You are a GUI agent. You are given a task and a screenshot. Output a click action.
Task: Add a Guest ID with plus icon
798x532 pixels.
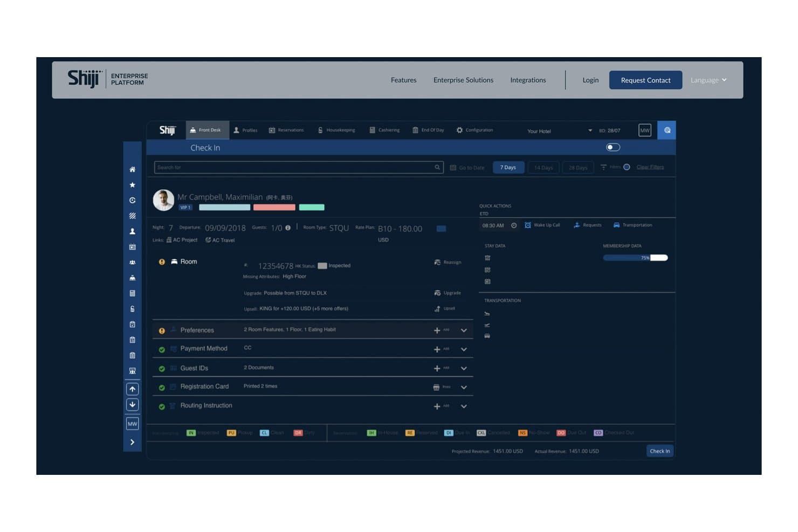pos(437,369)
